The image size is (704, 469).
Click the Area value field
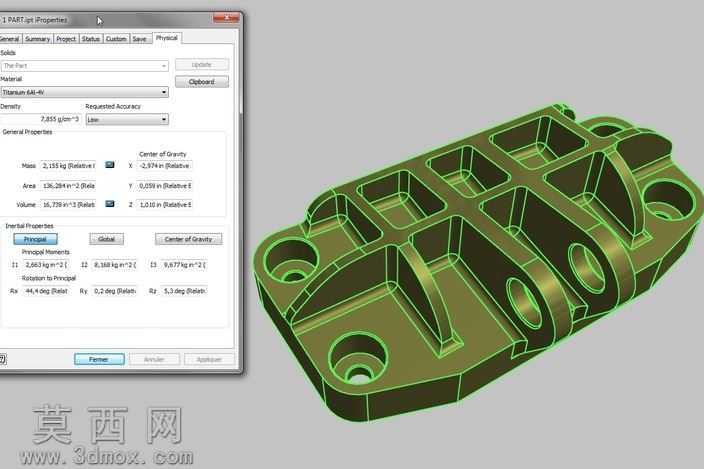point(68,185)
